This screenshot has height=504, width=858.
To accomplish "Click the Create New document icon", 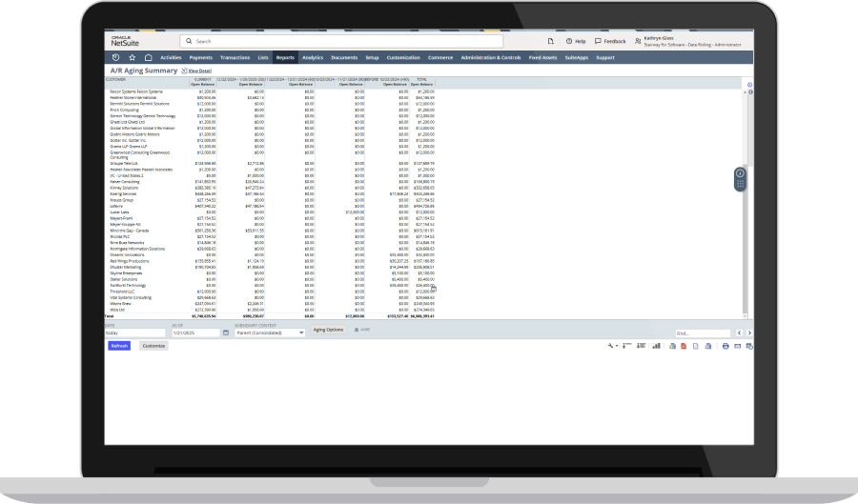I will (x=550, y=41).
